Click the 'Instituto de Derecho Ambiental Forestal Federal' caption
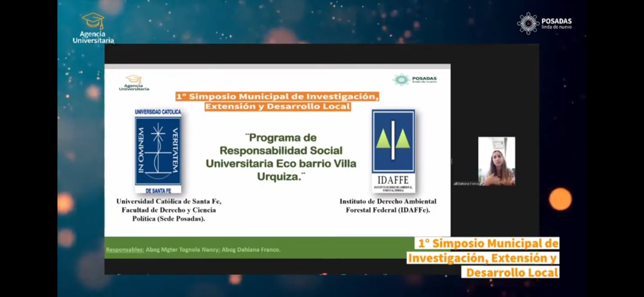 click(388, 205)
